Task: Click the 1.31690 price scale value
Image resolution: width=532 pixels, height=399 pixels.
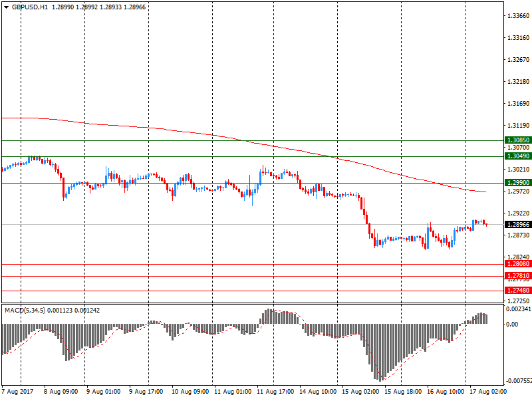Action: pyautogui.click(x=518, y=104)
